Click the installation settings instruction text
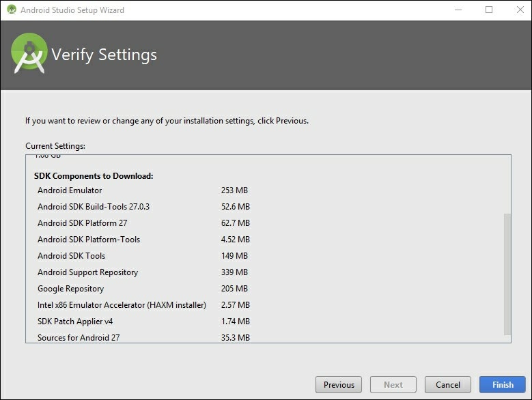Viewport: 532px width, 400px height. coord(167,121)
